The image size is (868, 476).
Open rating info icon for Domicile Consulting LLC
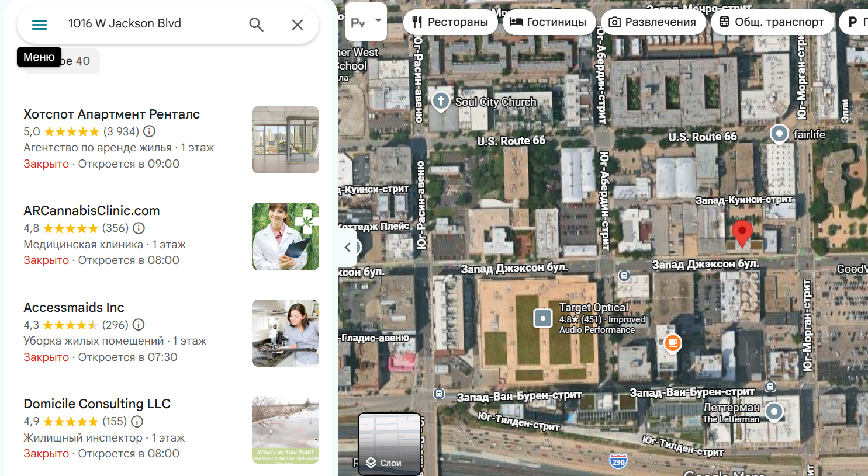[137, 421]
